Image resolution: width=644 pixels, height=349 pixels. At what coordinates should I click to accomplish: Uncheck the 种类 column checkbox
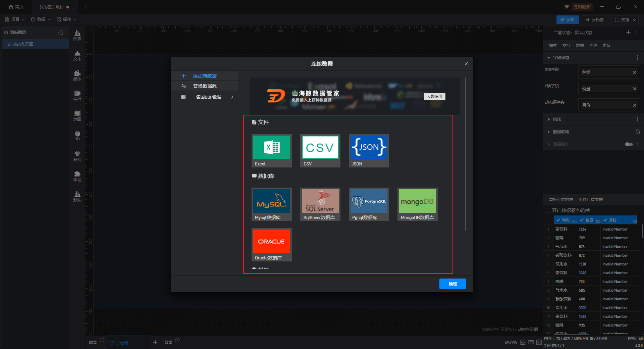pyautogui.click(x=558, y=220)
